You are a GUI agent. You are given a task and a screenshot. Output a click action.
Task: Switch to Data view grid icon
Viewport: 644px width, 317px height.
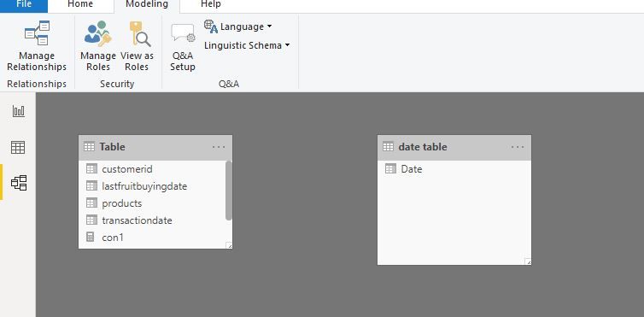tap(18, 147)
